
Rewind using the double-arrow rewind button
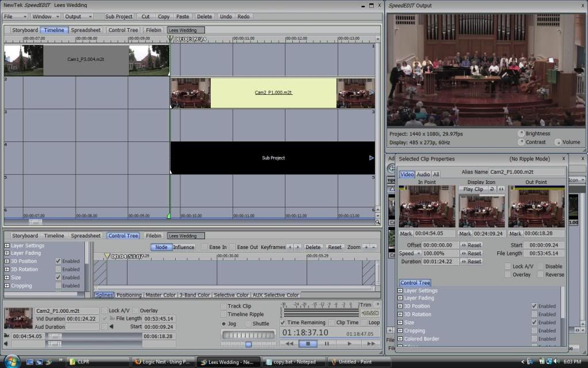289,344
